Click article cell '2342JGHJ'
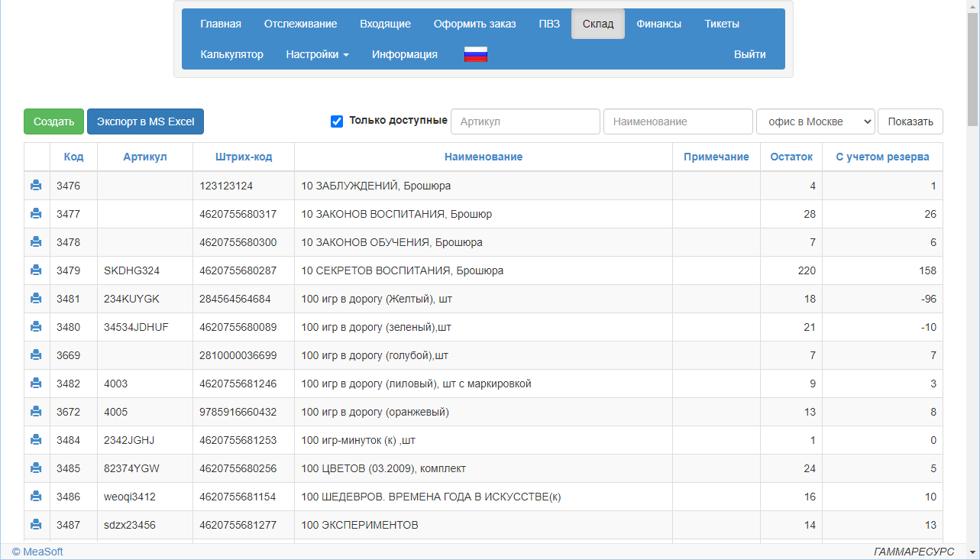This screenshot has height=560, width=980. pos(145,440)
